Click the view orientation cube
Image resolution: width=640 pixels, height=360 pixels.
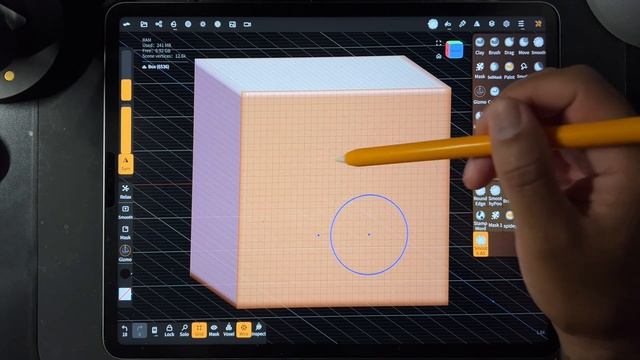pos(454,50)
